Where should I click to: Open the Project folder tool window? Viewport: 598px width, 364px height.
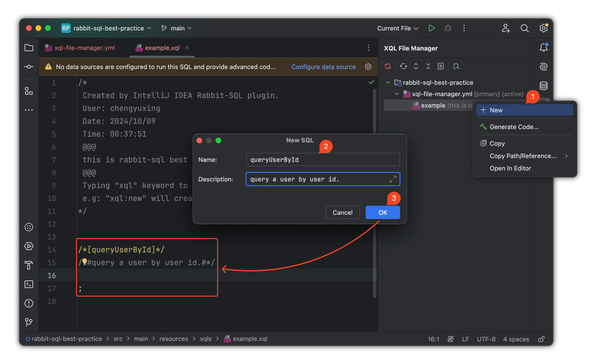pos(29,48)
